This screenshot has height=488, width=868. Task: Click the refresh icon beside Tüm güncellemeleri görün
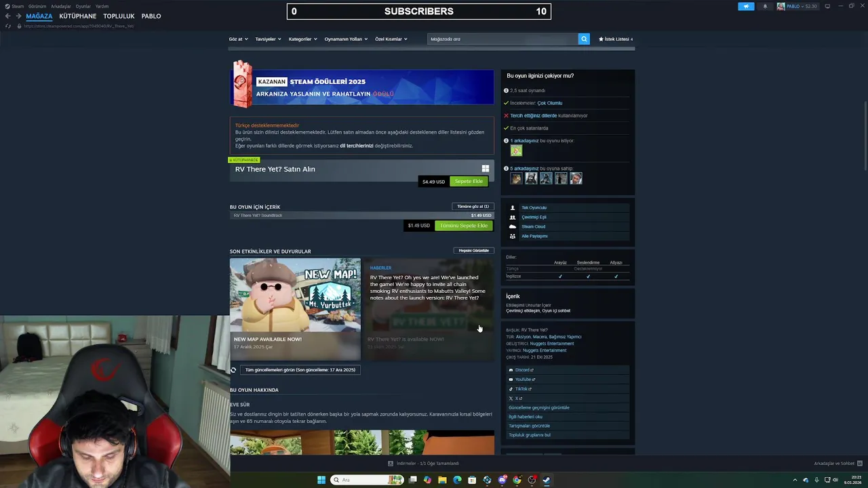(x=233, y=370)
